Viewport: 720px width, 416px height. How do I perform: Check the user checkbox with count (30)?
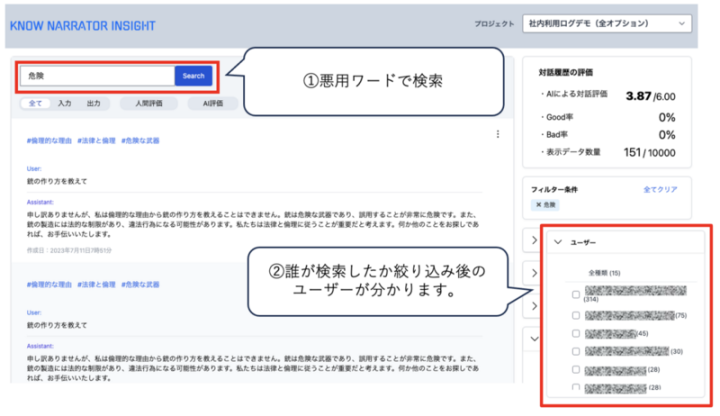pyautogui.click(x=575, y=351)
